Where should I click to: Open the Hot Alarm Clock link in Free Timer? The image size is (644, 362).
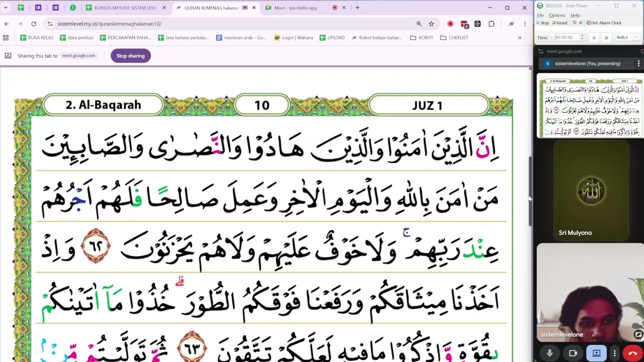pos(604,23)
